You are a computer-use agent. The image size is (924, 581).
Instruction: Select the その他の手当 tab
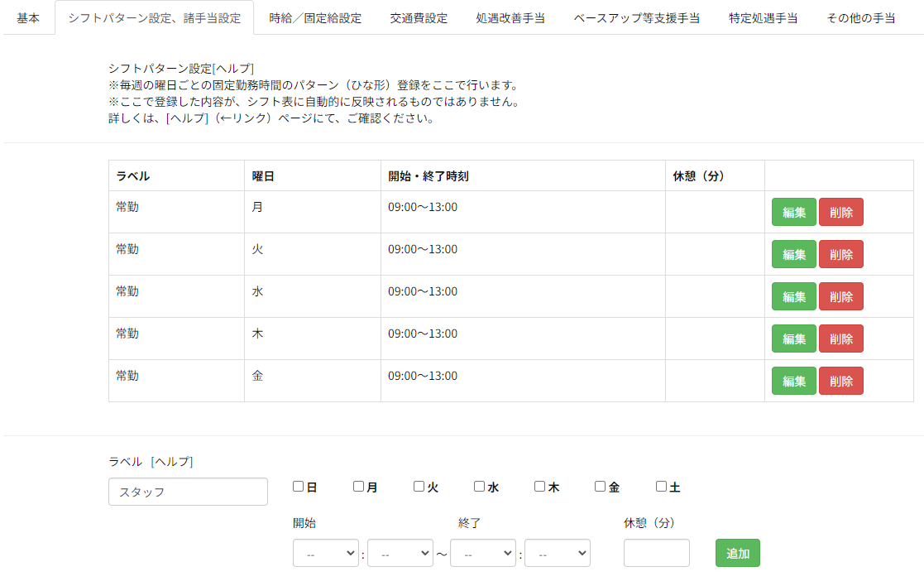click(860, 18)
